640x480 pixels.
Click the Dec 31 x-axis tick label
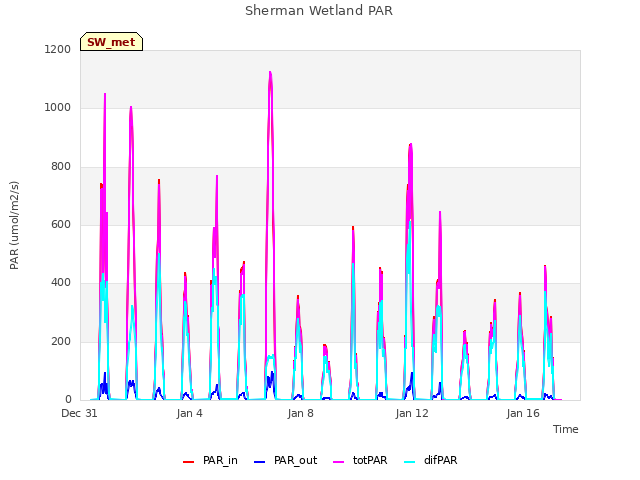pos(79,413)
